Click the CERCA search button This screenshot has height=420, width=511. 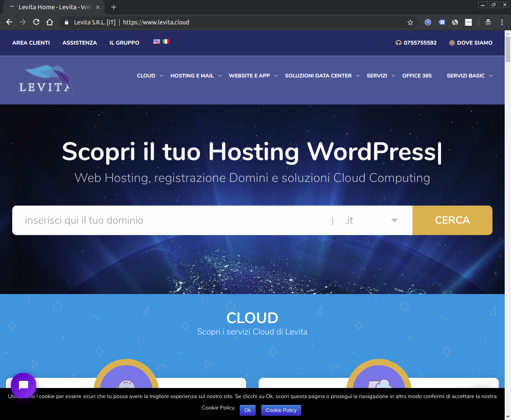[x=452, y=220]
